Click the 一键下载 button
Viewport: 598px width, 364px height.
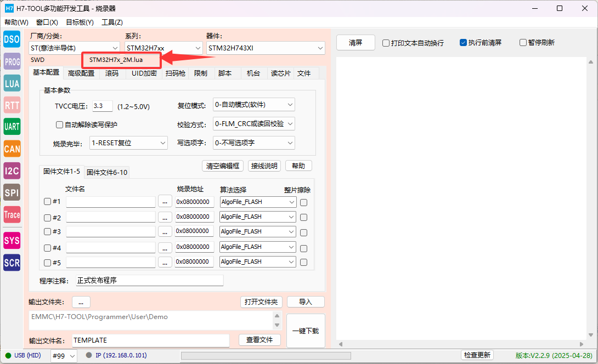tap(306, 331)
